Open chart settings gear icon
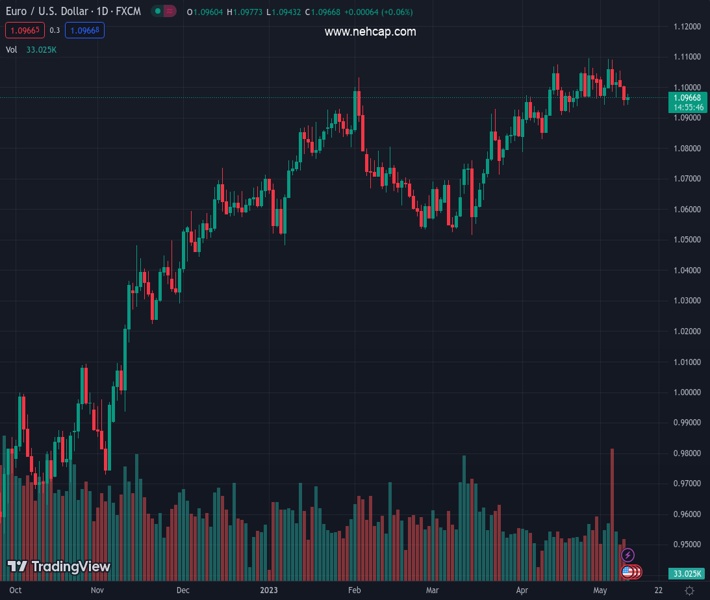710x600 pixels. tap(689, 590)
